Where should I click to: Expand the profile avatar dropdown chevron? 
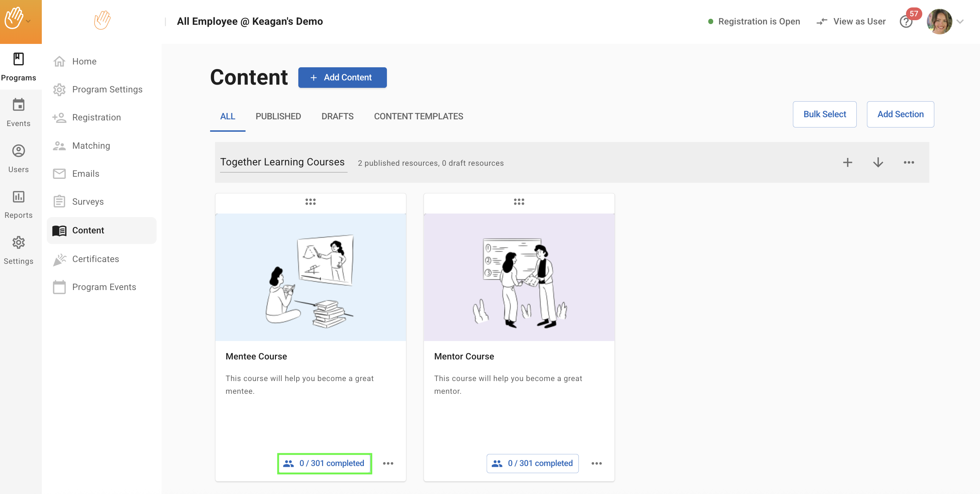click(x=960, y=22)
